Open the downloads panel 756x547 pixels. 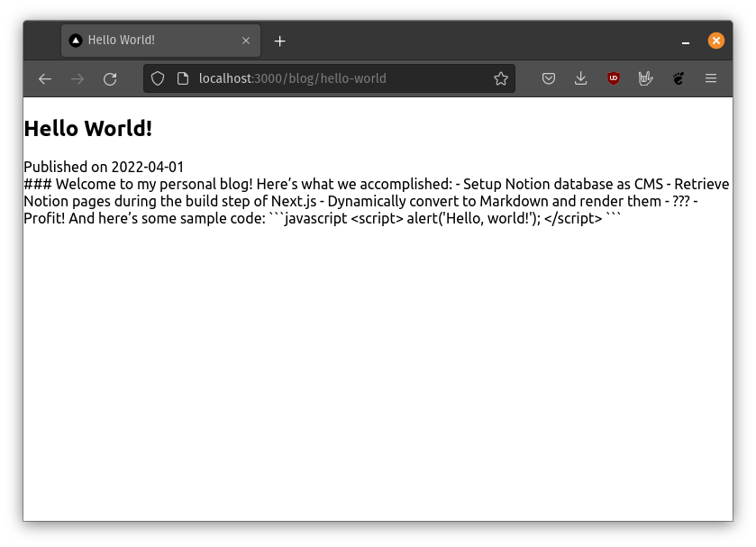pyautogui.click(x=580, y=78)
